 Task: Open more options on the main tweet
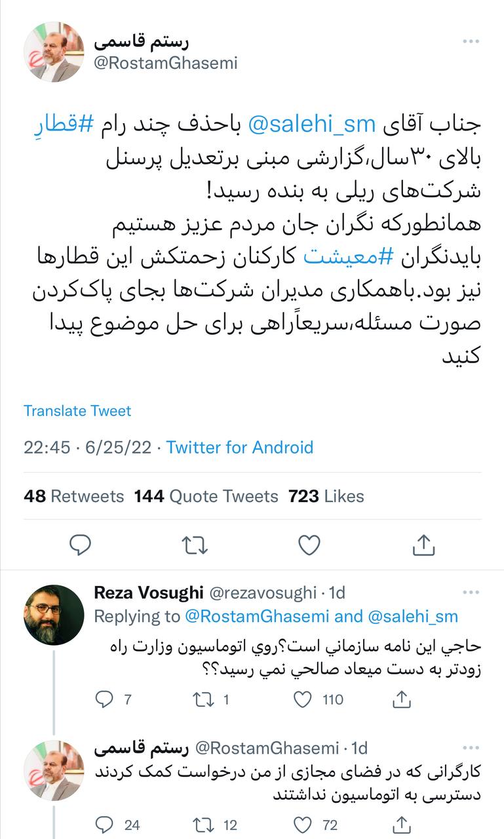click(x=471, y=41)
